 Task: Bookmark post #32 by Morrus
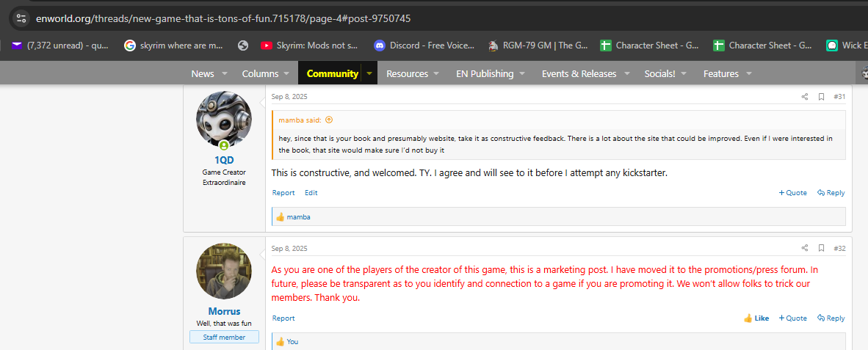tap(821, 248)
